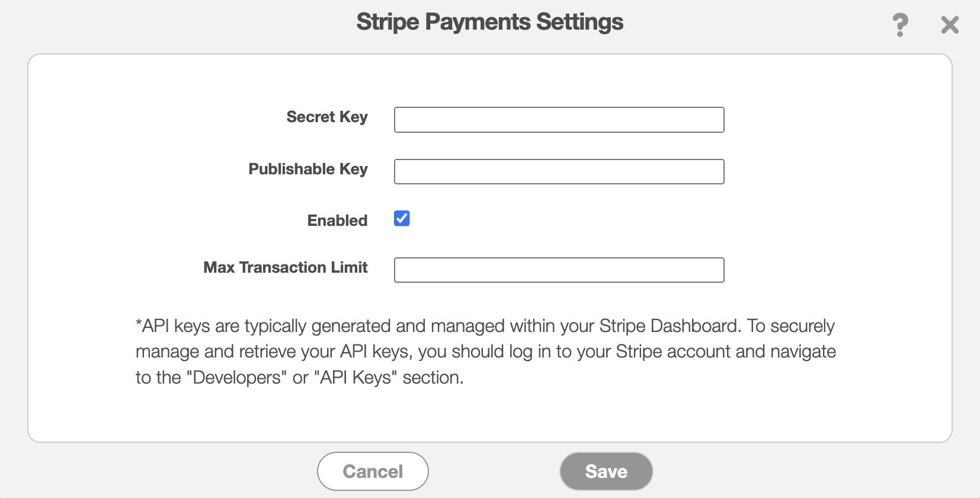Uncheck the Enabled checkbox
This screenshot has height=498, width=980.
[402, 219]
